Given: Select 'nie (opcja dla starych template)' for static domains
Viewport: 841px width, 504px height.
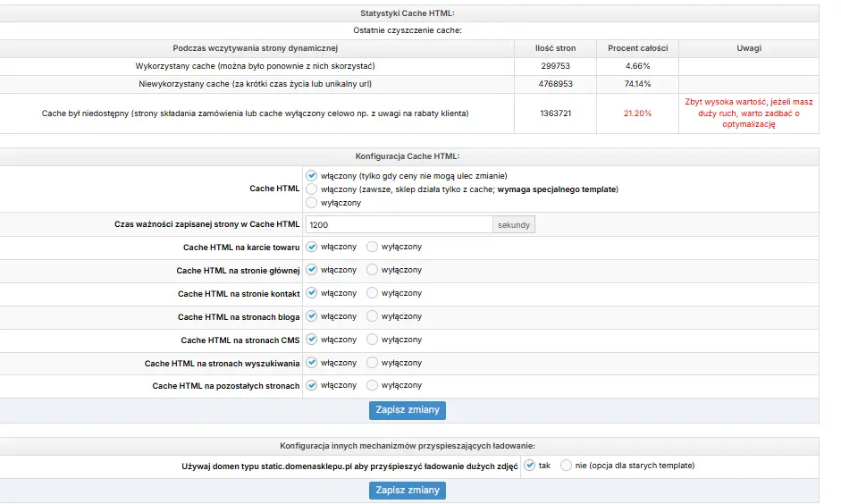Looking at the screenshot, I should [566, 466].
